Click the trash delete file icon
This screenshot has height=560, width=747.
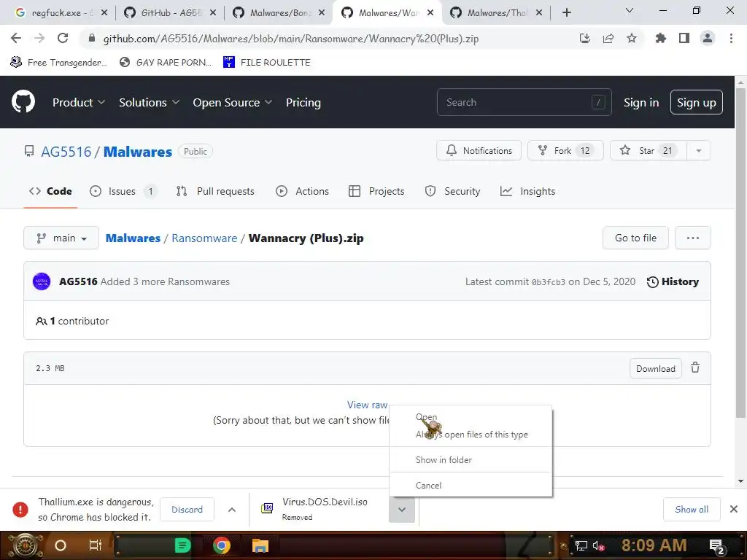695,368
